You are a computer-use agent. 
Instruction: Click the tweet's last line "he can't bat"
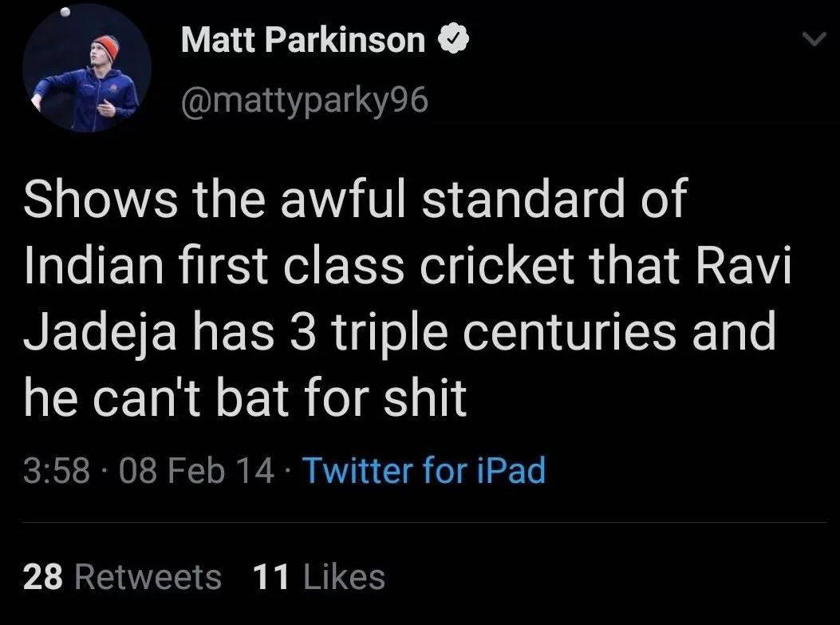click(243, 398)
